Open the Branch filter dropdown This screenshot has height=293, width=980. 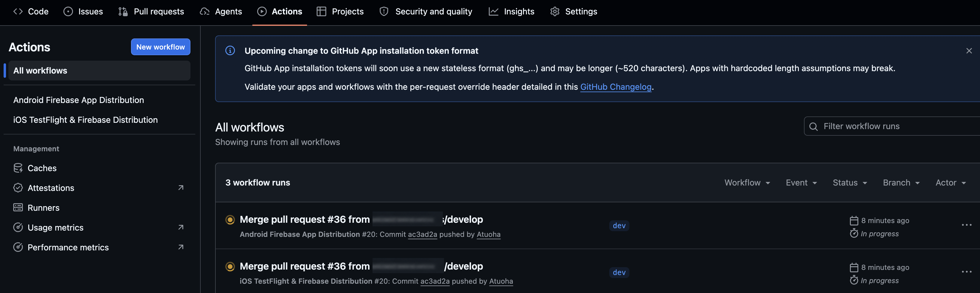(x=901, y=183)
